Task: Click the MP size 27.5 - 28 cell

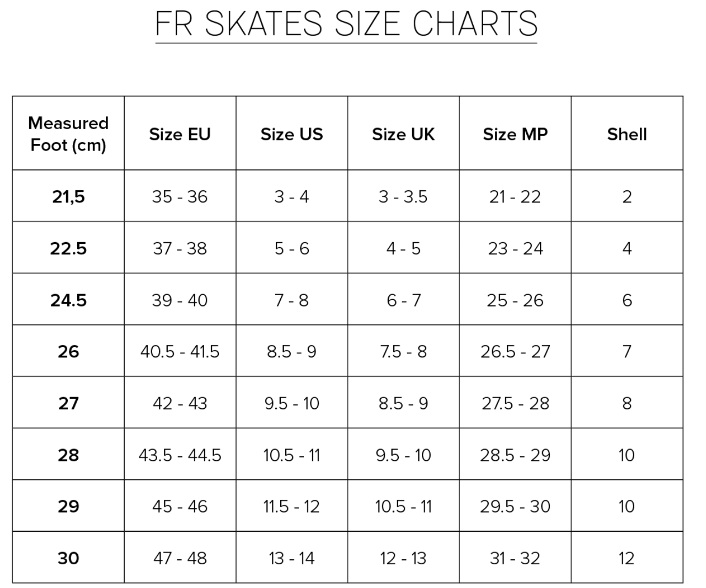Action: [x=515, y=403]
